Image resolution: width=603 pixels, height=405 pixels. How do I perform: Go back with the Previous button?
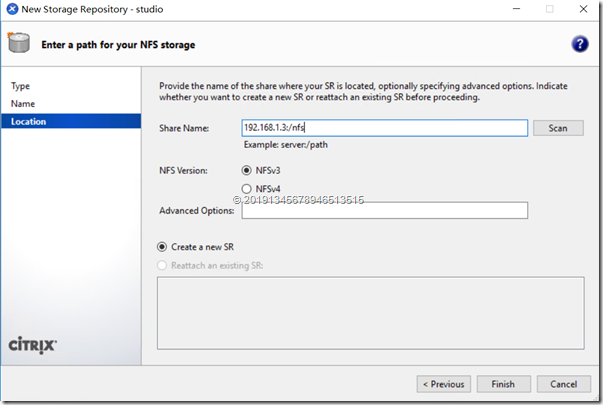[x=443, y=384]
